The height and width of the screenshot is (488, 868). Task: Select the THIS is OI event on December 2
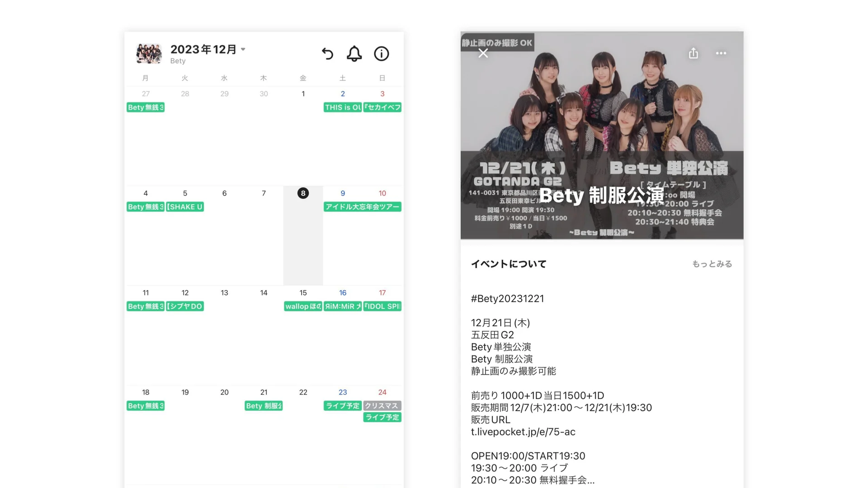[x=343, y=107]
